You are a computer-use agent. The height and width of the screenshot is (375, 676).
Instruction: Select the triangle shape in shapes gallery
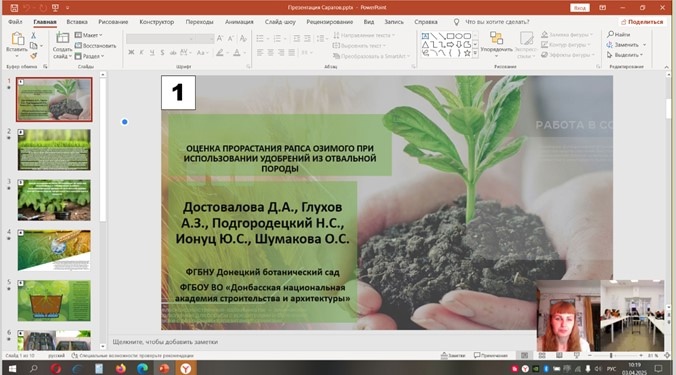coord(425,44)
